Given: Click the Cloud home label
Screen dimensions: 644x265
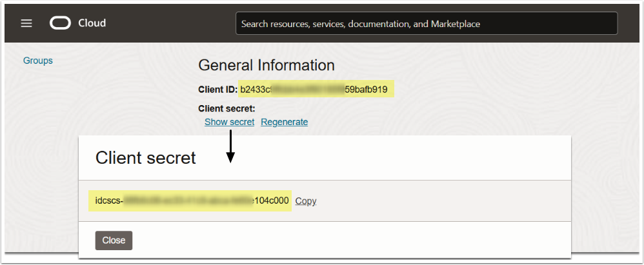Looking at the screenshot, I should 92,23.
